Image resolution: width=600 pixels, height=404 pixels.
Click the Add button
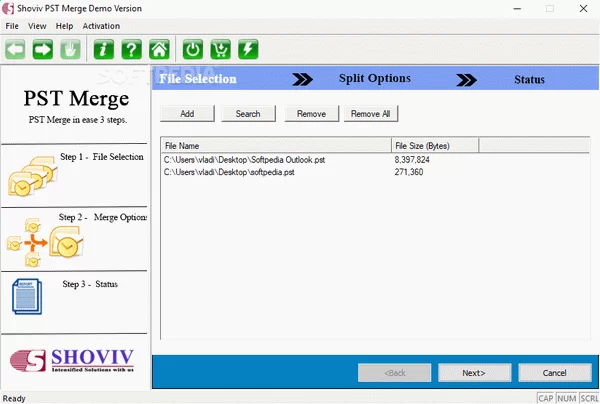(x=187, y=114)
